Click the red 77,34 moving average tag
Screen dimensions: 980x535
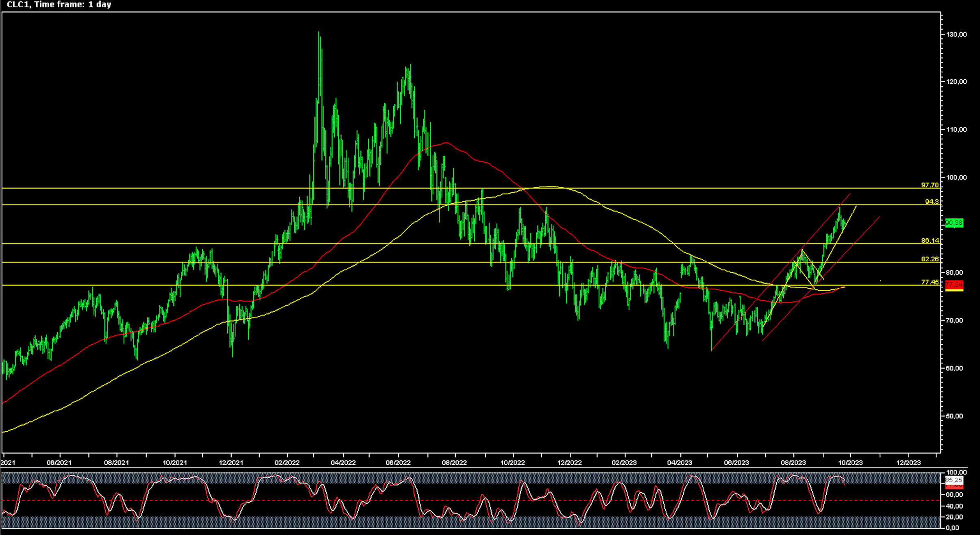(x=954, y=285)
